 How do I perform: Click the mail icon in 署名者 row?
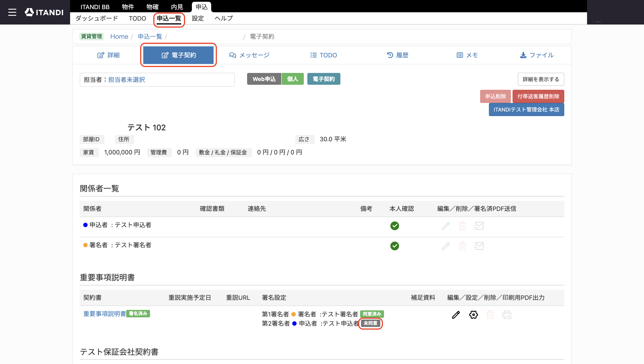[479, 246]
